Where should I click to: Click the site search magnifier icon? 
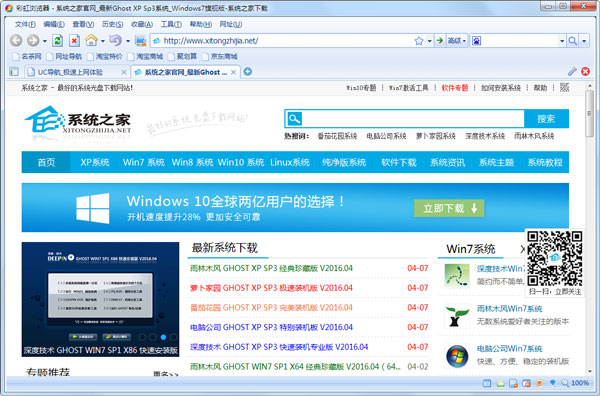pos(294,119)
